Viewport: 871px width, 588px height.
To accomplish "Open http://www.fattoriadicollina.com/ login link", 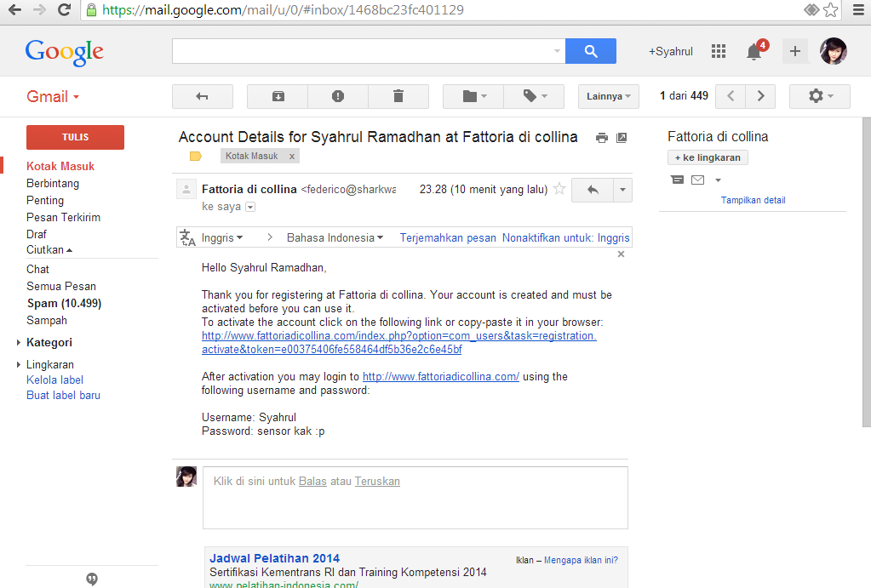I will 441,376.
